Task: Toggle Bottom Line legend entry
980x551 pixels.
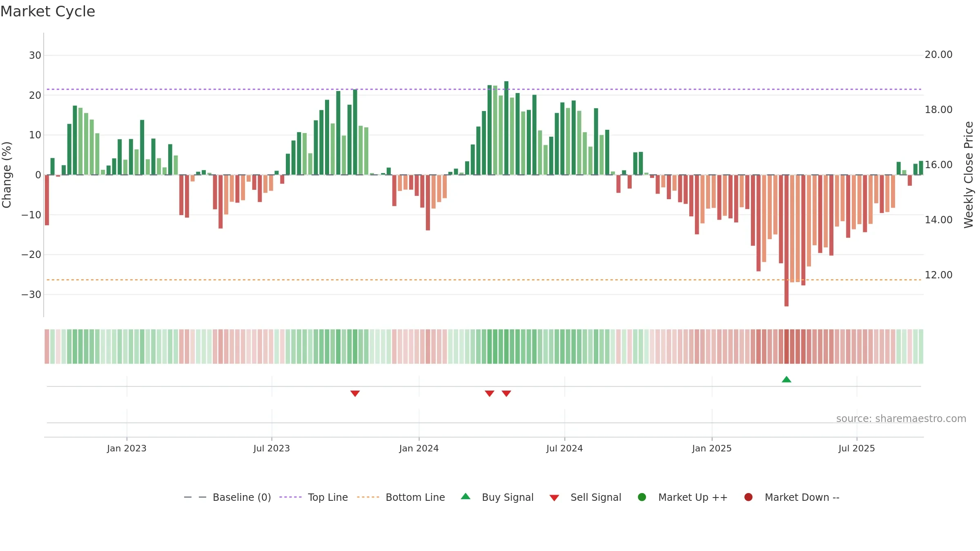Action: (401, 498)
